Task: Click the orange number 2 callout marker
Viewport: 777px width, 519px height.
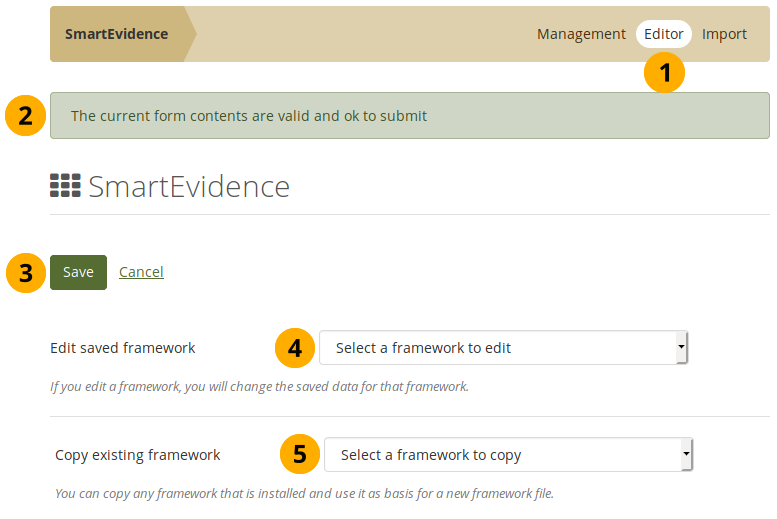Action: [x=25, y=116]
